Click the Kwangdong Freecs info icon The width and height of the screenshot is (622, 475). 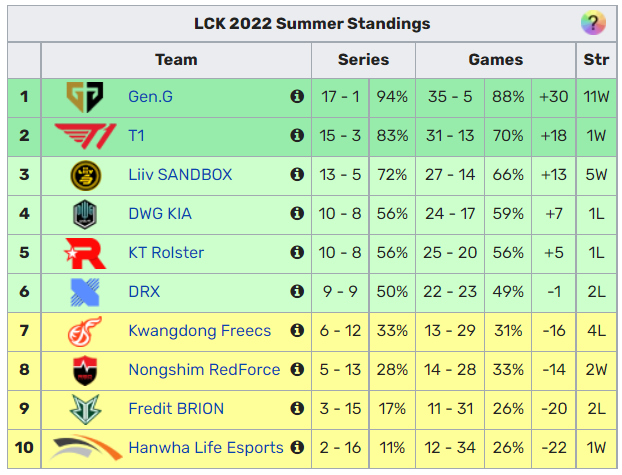pyautogui.click(x=297, y=330)
